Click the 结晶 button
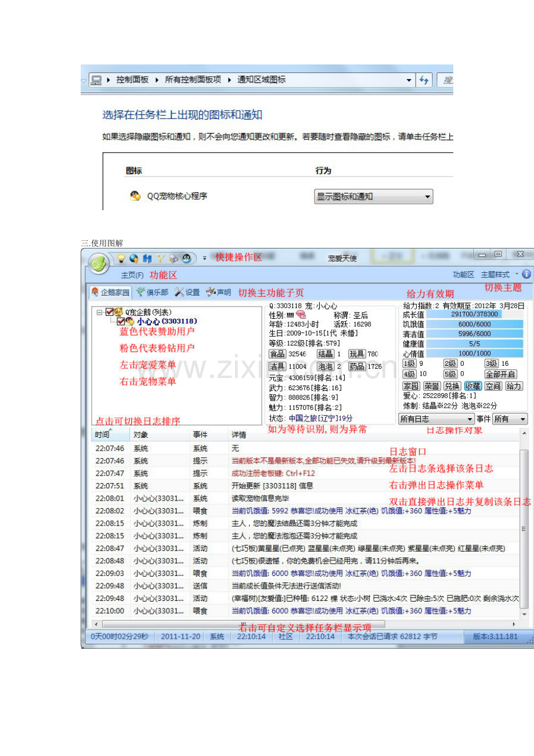534x756 pixels. pos(325,354)
